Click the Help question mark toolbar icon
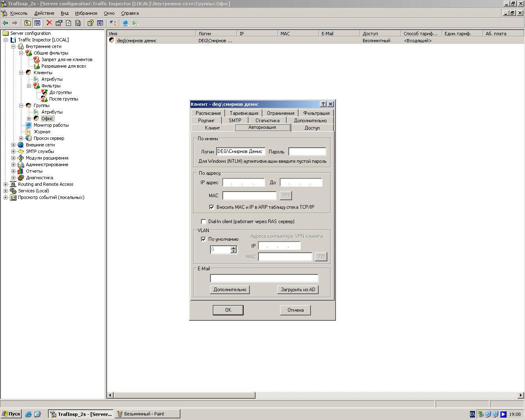The image size is (525, 420). (90, 23)
